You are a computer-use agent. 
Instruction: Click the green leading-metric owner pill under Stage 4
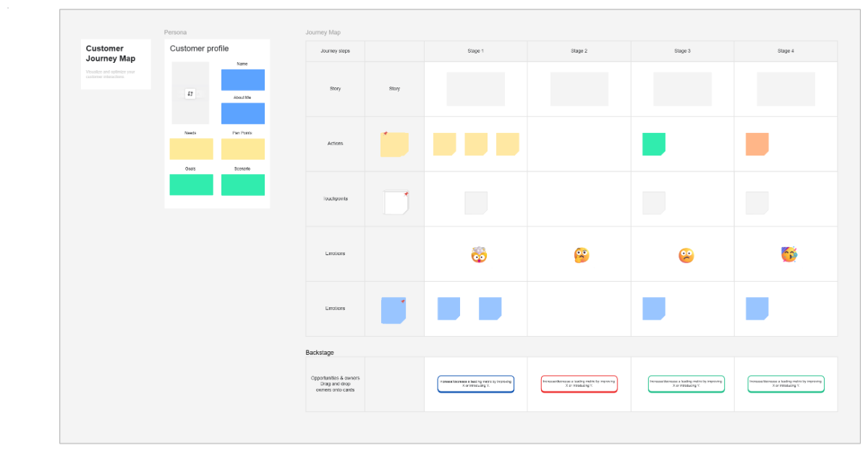(786, 384)
